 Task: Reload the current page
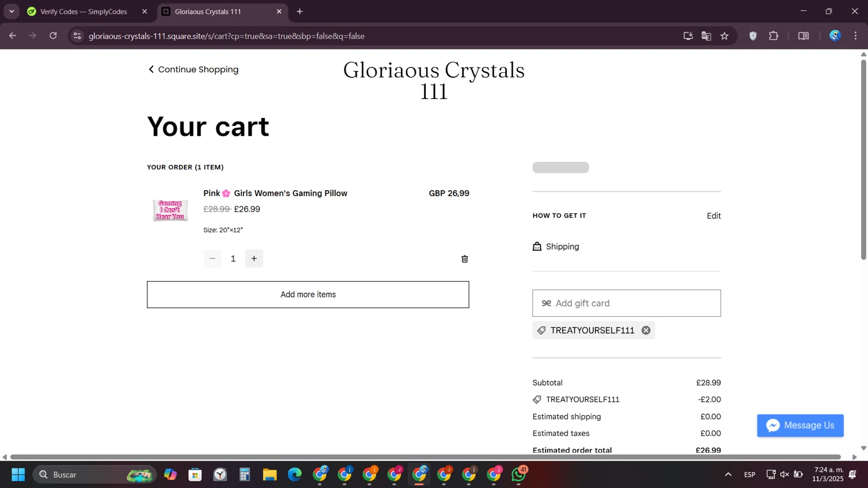pos(53,36)
